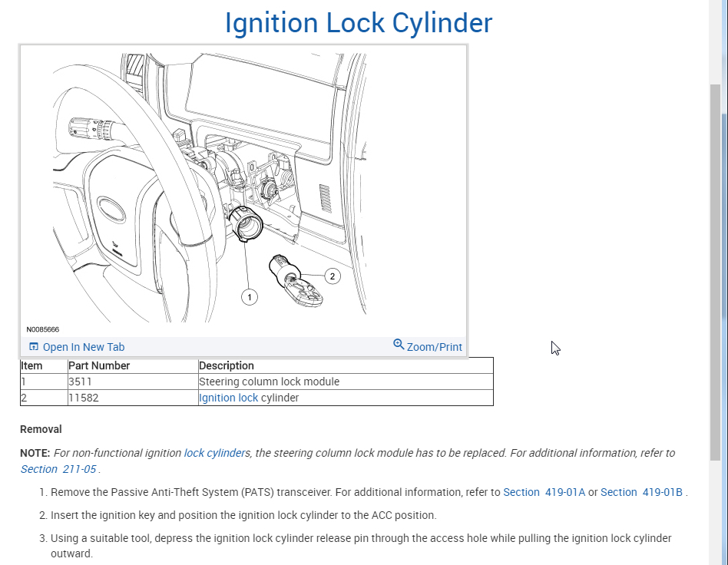Click the Steering column lock module description
This screenshot has width=728, height=565.
pos(269,382)
